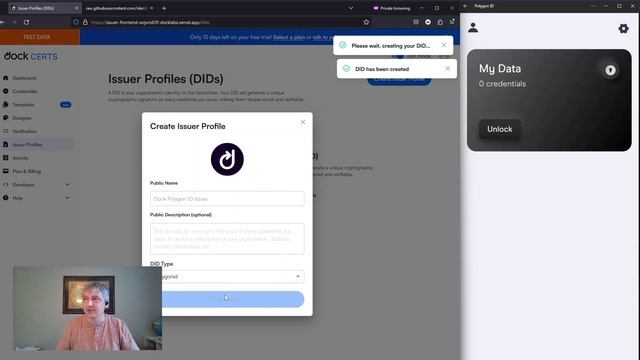Click the 'My Data' card title
The height and width of the screenshot is (360, 640).
click(x=500, y=69)
